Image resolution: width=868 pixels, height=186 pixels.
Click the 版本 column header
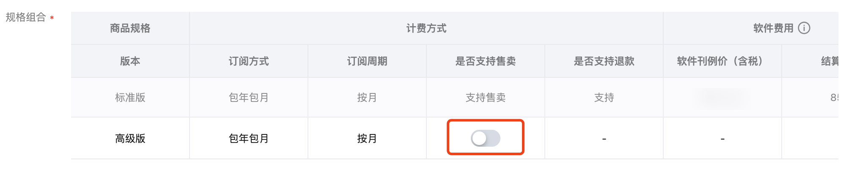click(130, 61)
